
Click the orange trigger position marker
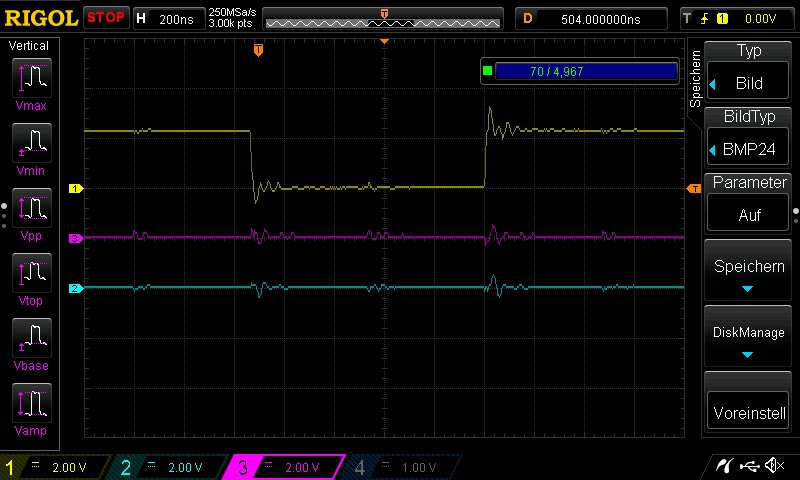coord(258,49)
